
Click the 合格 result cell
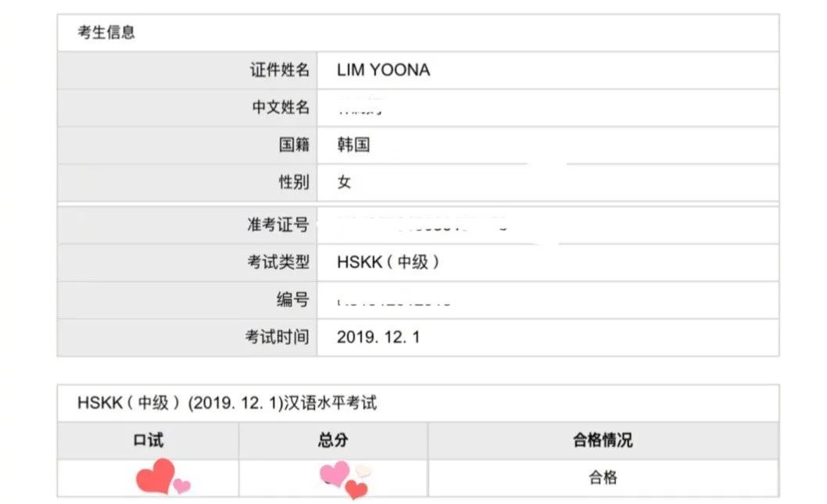pyautogui.click(x=603, y=478)
